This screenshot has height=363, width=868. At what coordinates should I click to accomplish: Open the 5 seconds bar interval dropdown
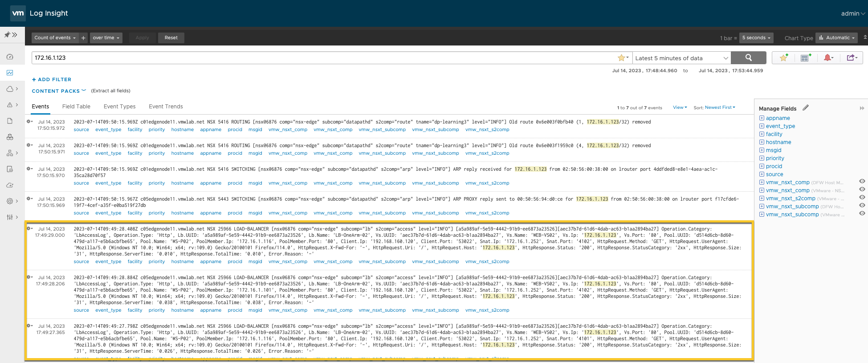tap(756, 38)
